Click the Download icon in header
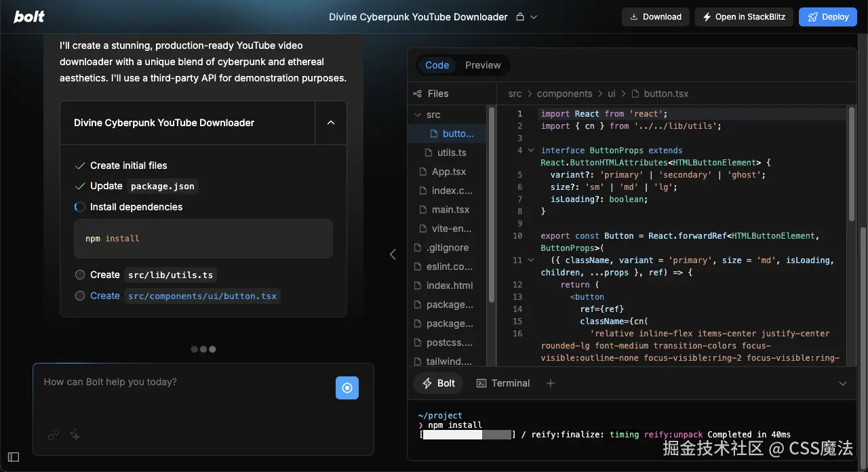This screenshot has width=868, height=472. (634, 17)
